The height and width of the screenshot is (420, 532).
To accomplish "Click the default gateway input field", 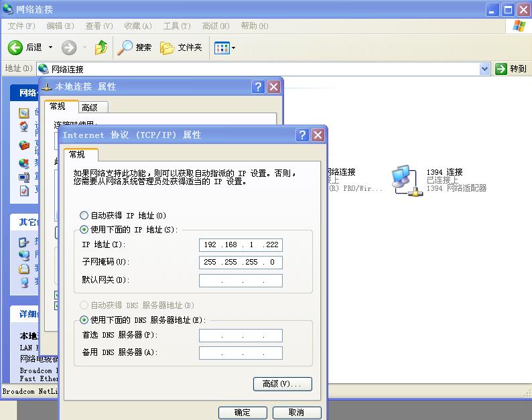I will tap(241, 280).
